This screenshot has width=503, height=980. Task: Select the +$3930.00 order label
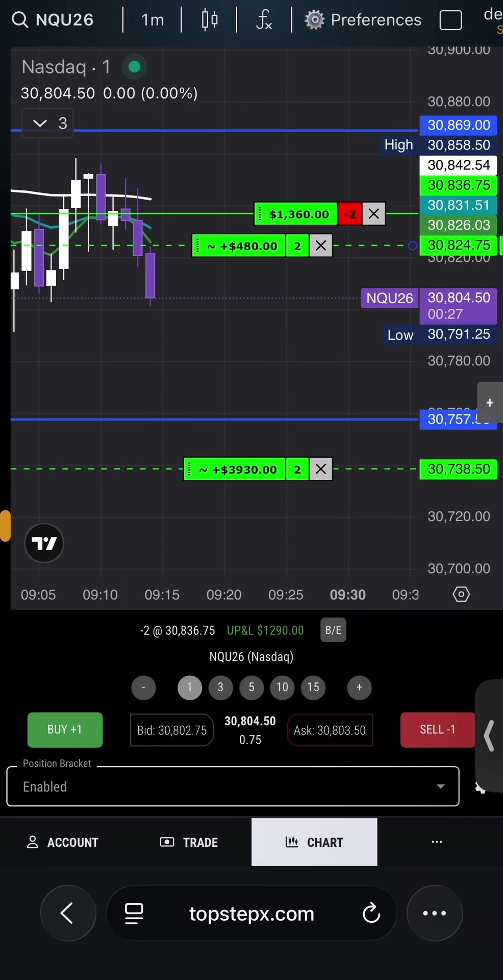(x=235, y=469)
